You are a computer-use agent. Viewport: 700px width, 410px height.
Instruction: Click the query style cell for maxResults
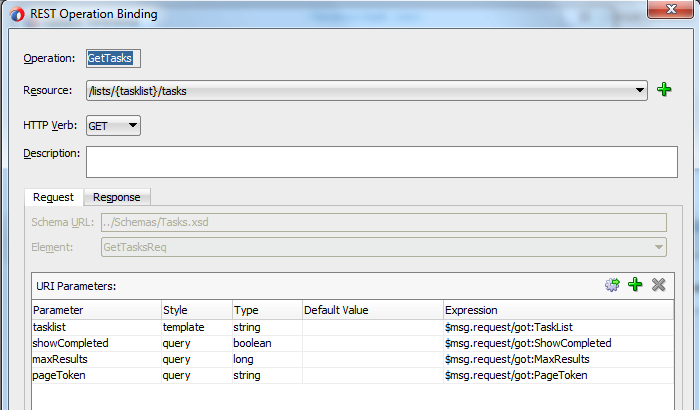[197, 359]
